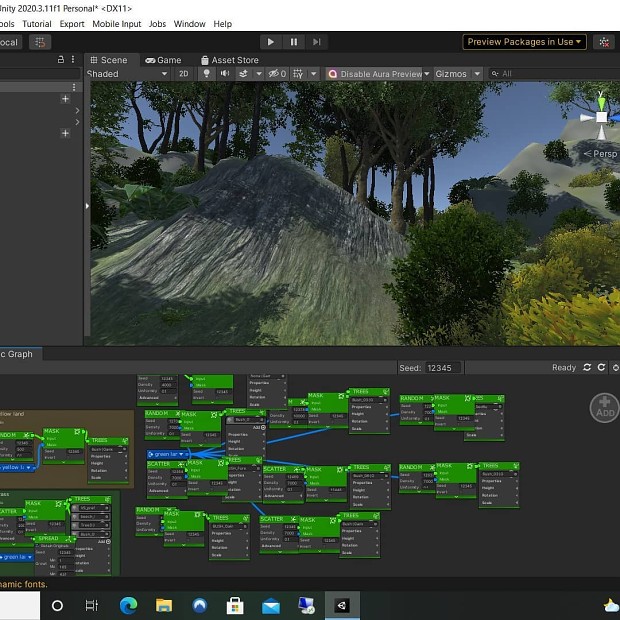Toggle scene lighting with the lightbulb icon

pyautogui.click(x=206, y=74)
